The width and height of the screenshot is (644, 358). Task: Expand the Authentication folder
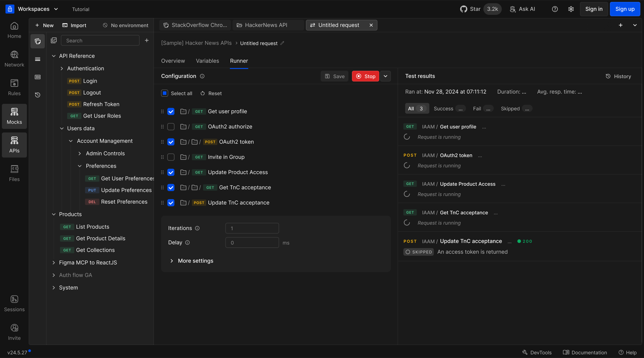coord(62,68)
